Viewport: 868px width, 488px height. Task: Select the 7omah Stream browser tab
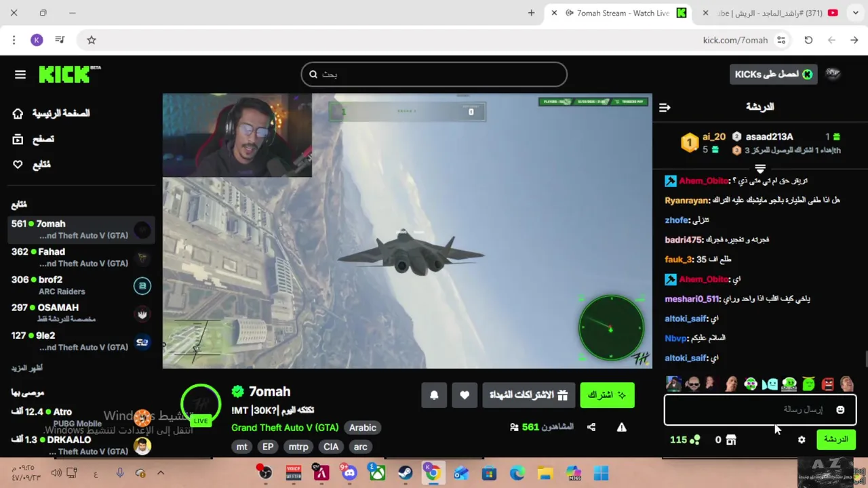pyautogui.click(x=618, y=13)
